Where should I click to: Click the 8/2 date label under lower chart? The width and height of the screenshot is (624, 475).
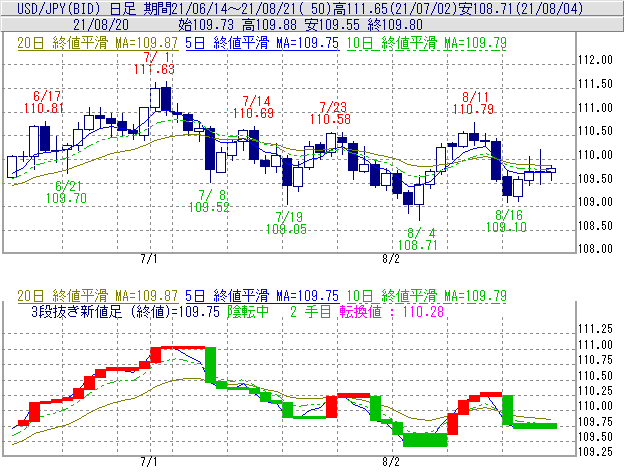391,462
